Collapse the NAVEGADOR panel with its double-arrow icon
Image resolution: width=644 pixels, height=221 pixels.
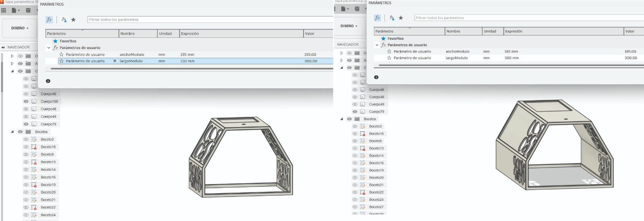pyautogui.click(x=3, y=47)
